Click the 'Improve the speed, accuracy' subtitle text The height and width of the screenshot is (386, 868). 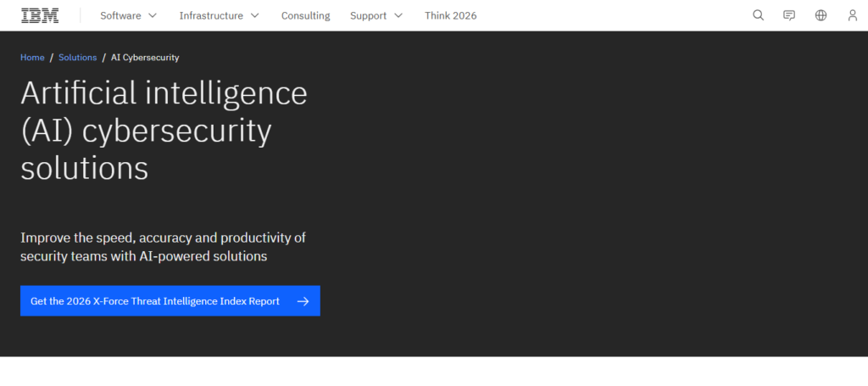[x=164, y=247]
